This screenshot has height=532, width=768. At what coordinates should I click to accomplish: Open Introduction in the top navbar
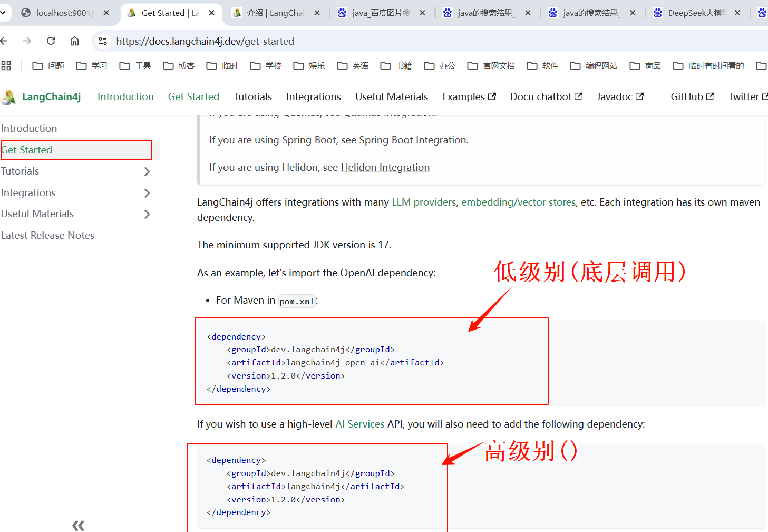click(x=125, y=96)
